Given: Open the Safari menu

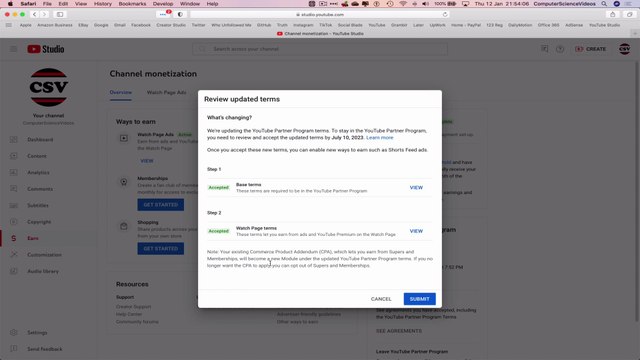Looking at the screenshot, I should click(28, 4).
